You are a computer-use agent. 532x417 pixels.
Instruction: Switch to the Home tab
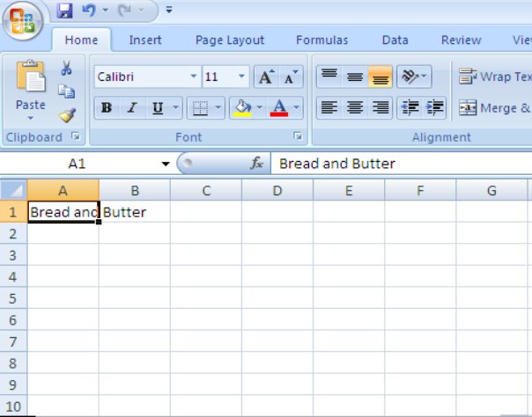point(81,40)
